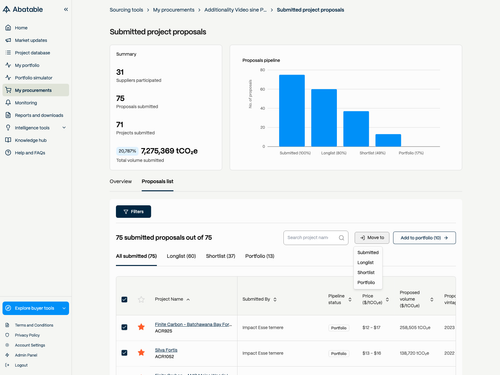Switch to the Proposals list tab
The height and width of the screenshot is (375, 500).
click(x=157, y=181)
